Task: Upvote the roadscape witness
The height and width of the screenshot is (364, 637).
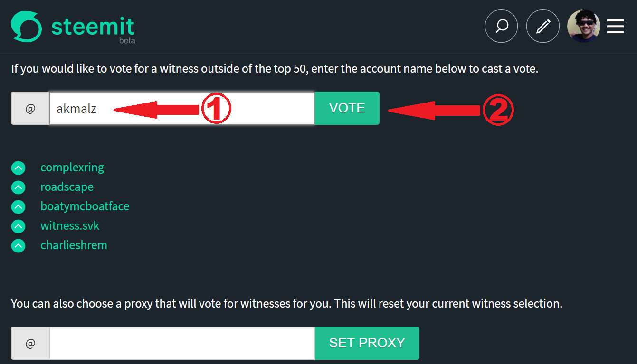Action: click(18, 187)
